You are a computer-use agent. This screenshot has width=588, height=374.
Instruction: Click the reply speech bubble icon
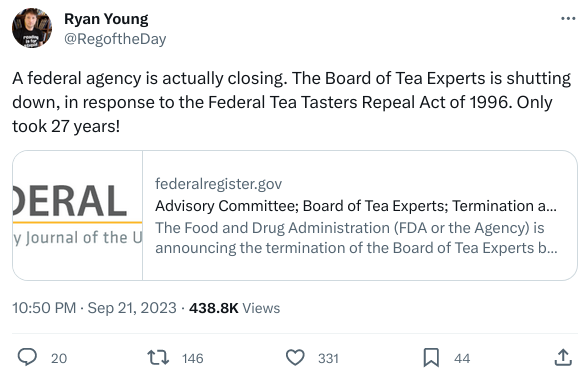(x=27, y=357)
